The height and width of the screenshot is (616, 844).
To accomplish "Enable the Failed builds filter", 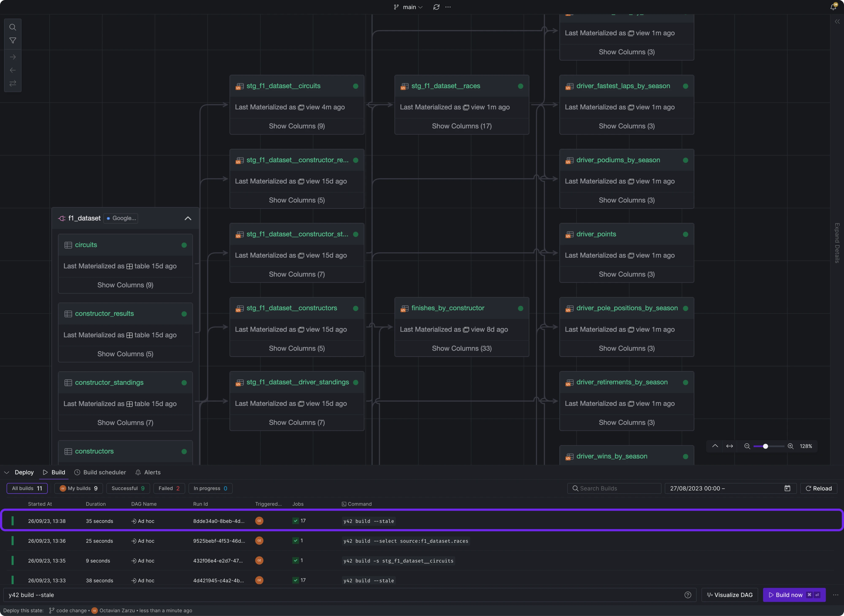I will (169, 488).
